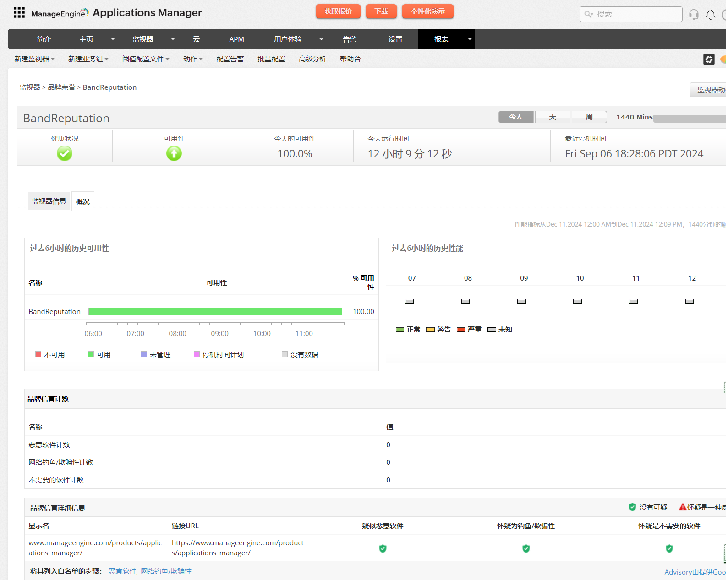
Task: Click the red warning triangle legend icon
Action: [683, 507]
